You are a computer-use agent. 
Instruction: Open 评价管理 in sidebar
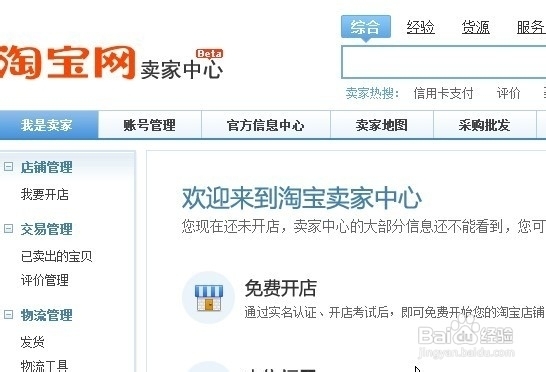[x=45, y=280]
